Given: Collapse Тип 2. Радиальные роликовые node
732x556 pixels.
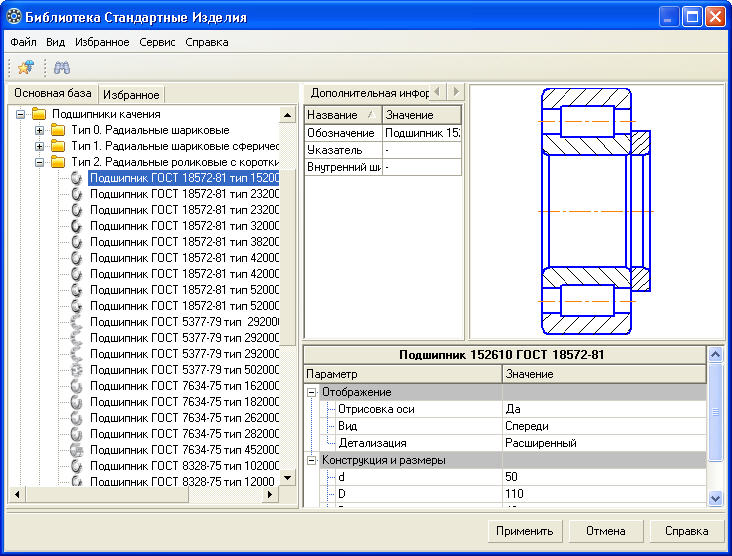Looking at the screenshot, I should (x=40, y=162).
